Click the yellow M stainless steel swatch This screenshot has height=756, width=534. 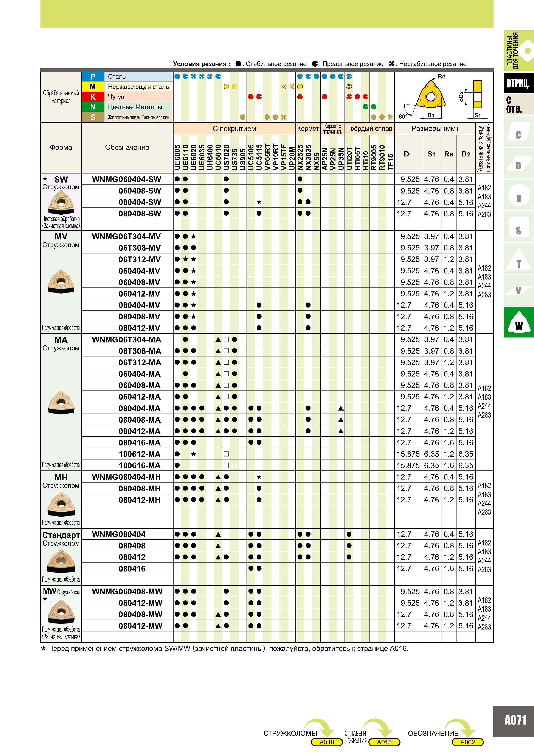[x=93, y=87]
